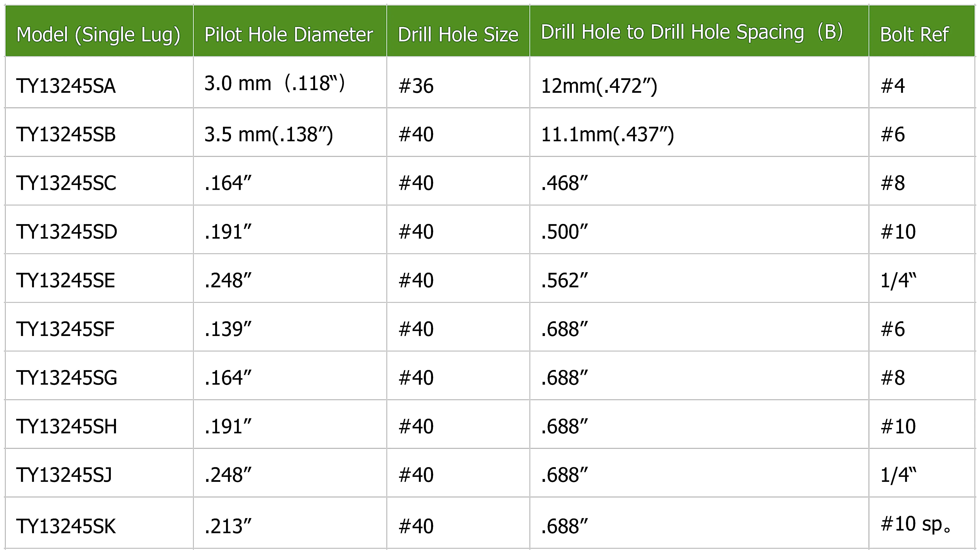Image resolution: width=980 pixels, height=554 pixels.
Task: Click the Drill Hole Spacing (B) header
Action: pos(692,32)
